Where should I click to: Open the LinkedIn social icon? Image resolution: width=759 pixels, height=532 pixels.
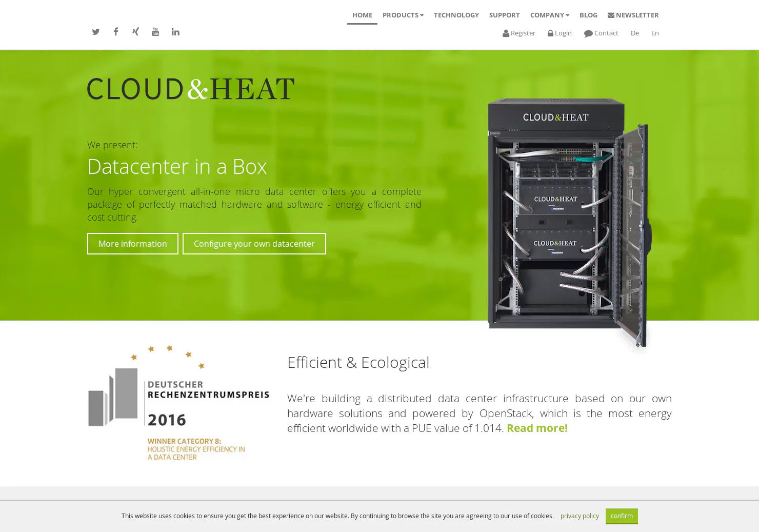tap(175, 32)
